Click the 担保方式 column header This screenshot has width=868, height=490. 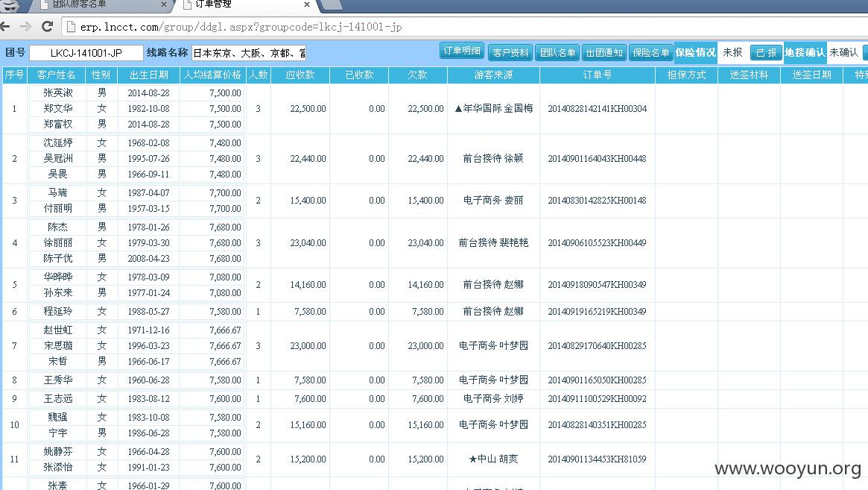(686, 75)
